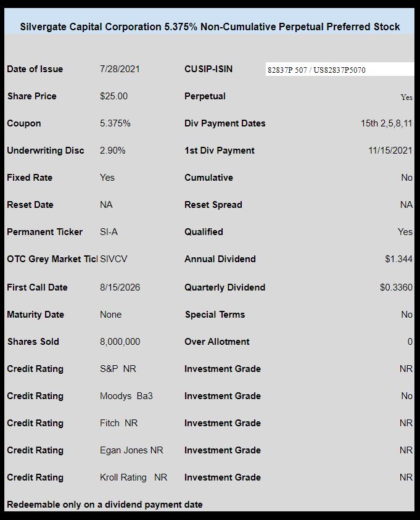Select the Silvergate Capital Corporation title header
Screen dimensions: 420x520
click(x=210, y=27)
